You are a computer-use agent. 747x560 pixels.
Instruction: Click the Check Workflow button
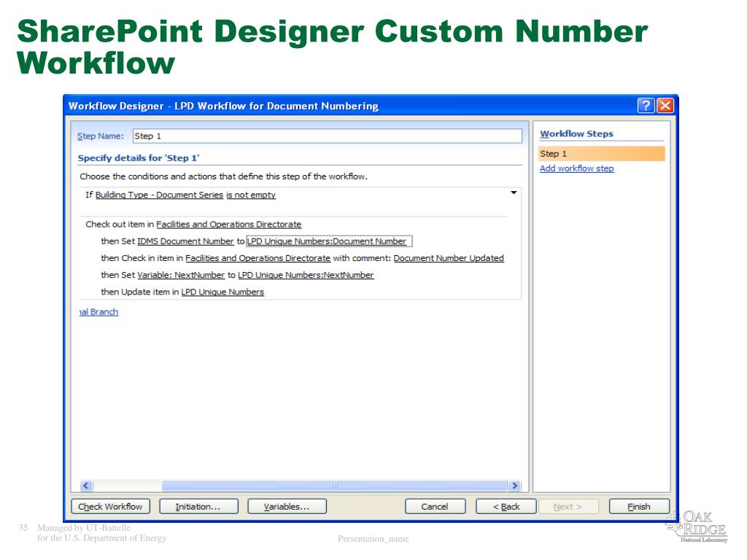pos(111,507)
